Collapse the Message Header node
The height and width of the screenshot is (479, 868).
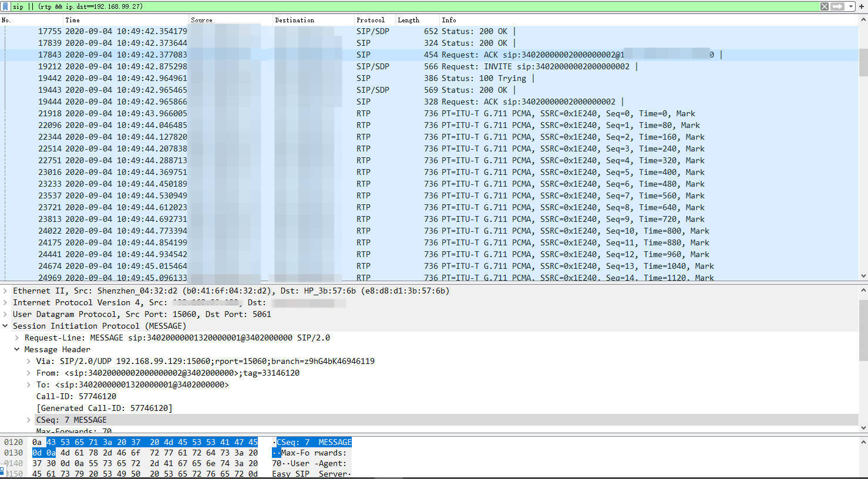coord(17,349)
